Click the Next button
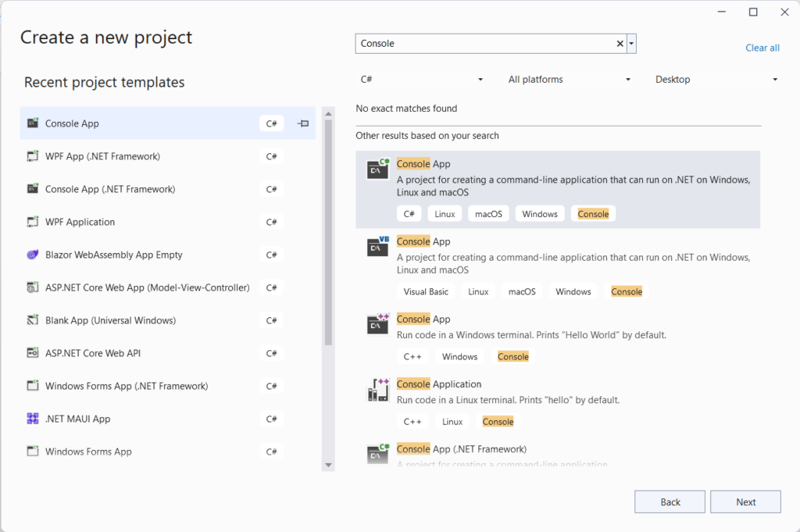Image resolution: width=800 pixels, height=532 pixels. (745, 502)
